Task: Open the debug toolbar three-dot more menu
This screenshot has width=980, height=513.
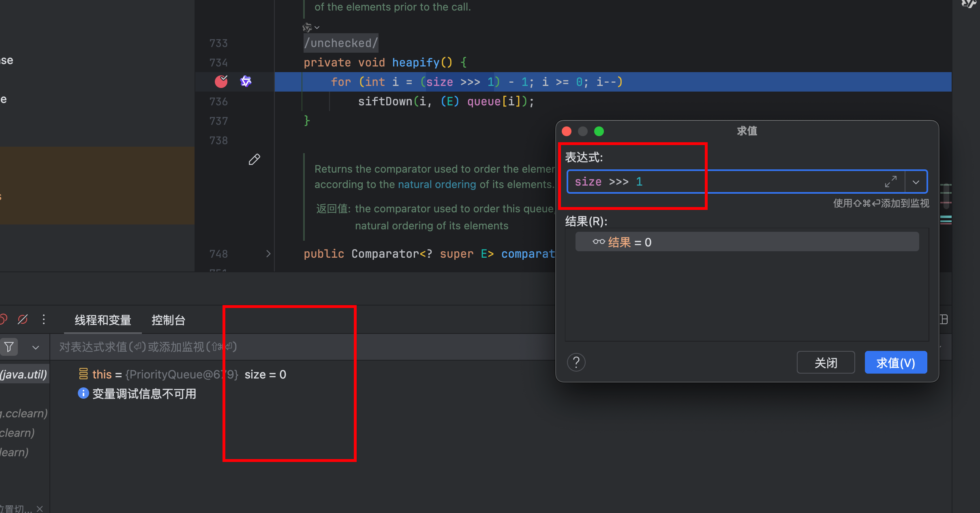Action: [x=44, y=320]
